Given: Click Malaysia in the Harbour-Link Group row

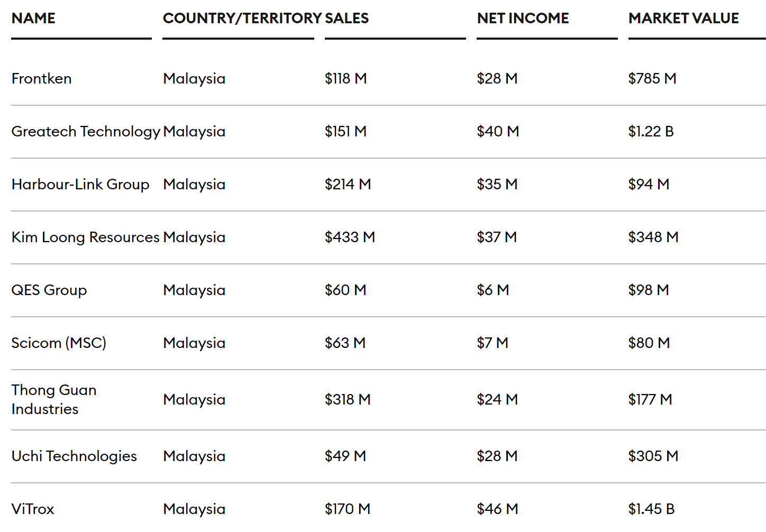Looking at the screenshot, I should pos(194,184).
